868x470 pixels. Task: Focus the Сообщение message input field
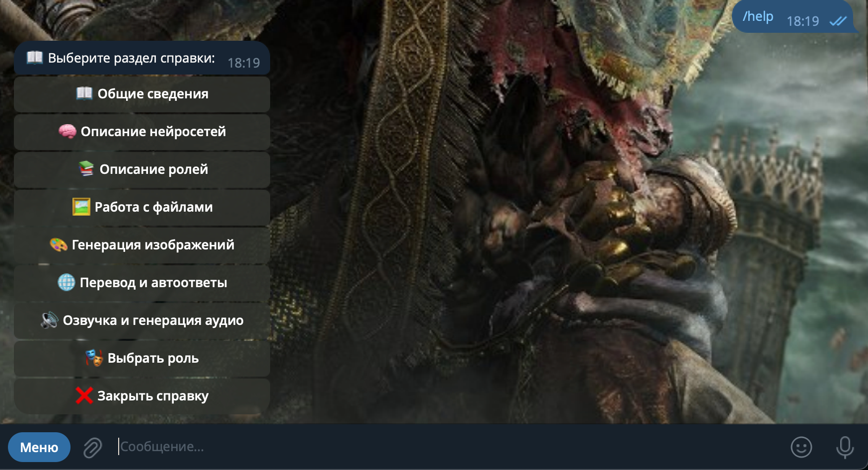[447, 447]
